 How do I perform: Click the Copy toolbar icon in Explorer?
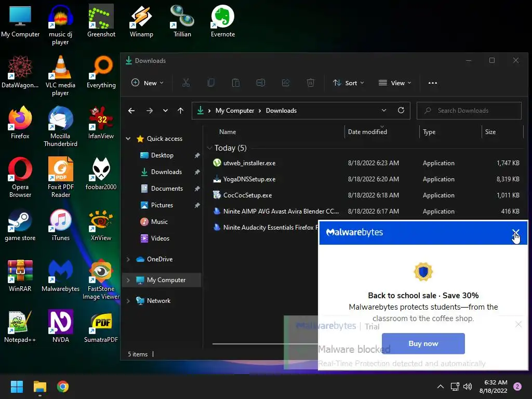pyautogui.click(x=211, y=83)
